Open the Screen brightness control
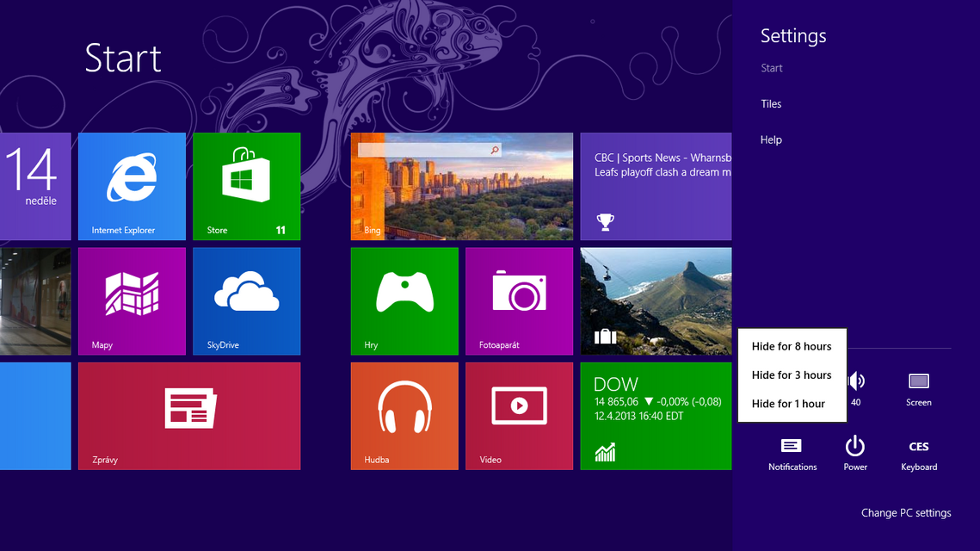Image resolution: width=980 pixels, height=551 pixels. point(919,387)
